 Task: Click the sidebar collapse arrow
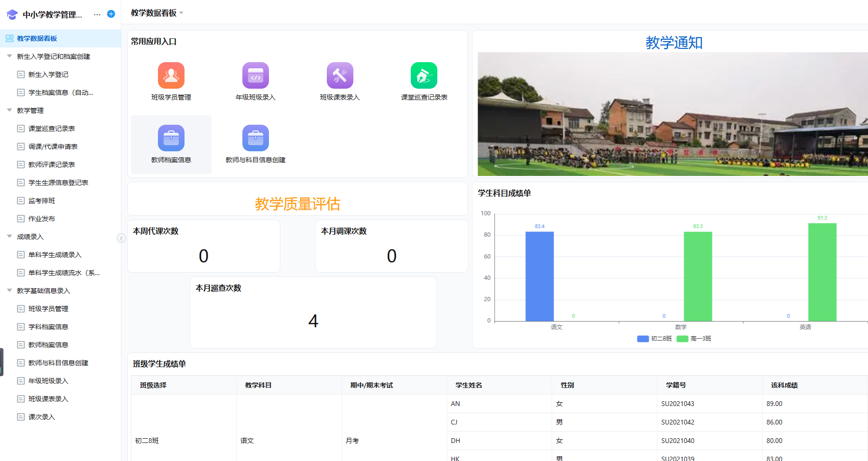(121, 238)
